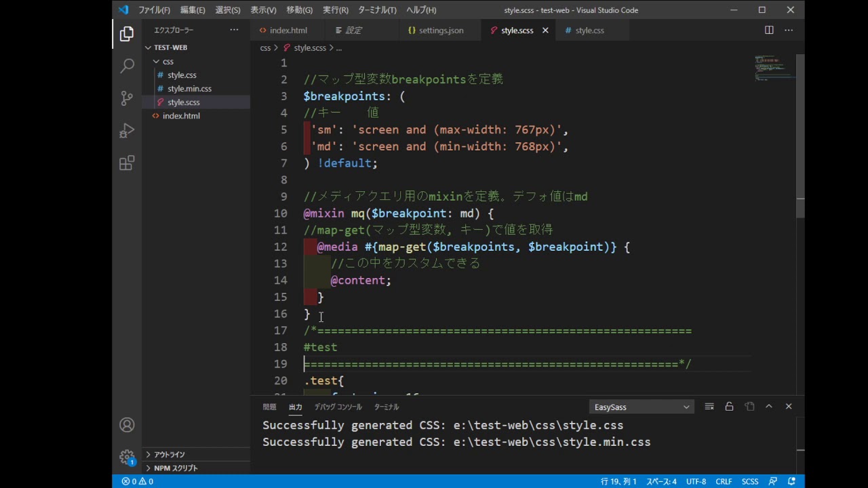Image resolution: width=868 pixels, height=488 pixels.
Task: Open the Accounts menu icon
Action: [127, 425]
